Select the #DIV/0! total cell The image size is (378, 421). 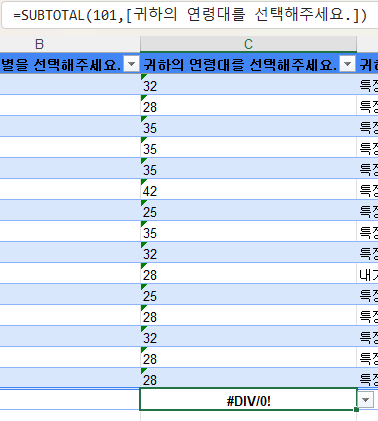tap(248, 399)
